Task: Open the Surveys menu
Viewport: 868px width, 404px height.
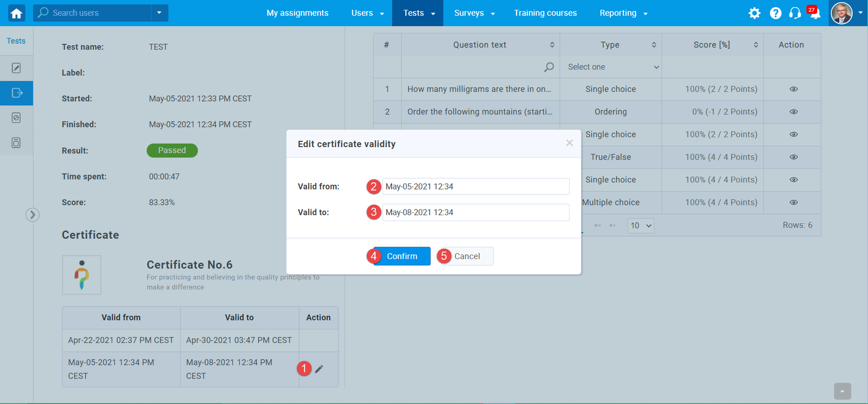Action: tap(474, 13)
